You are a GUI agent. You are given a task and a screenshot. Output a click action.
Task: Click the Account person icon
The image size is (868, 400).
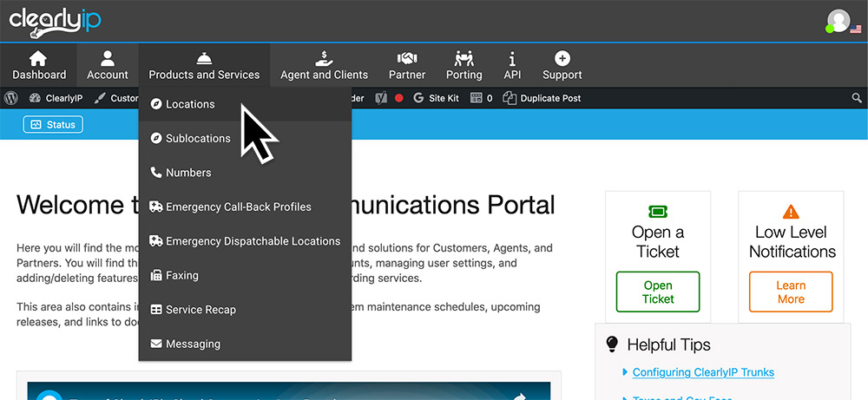point(108,59)
